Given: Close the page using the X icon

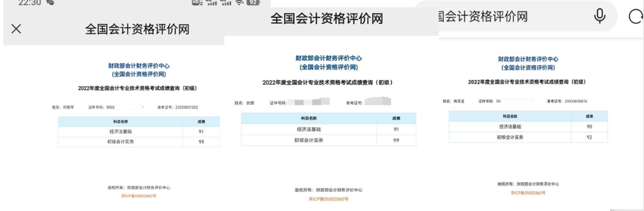Looking at the screenshot, I should [16, 29].
